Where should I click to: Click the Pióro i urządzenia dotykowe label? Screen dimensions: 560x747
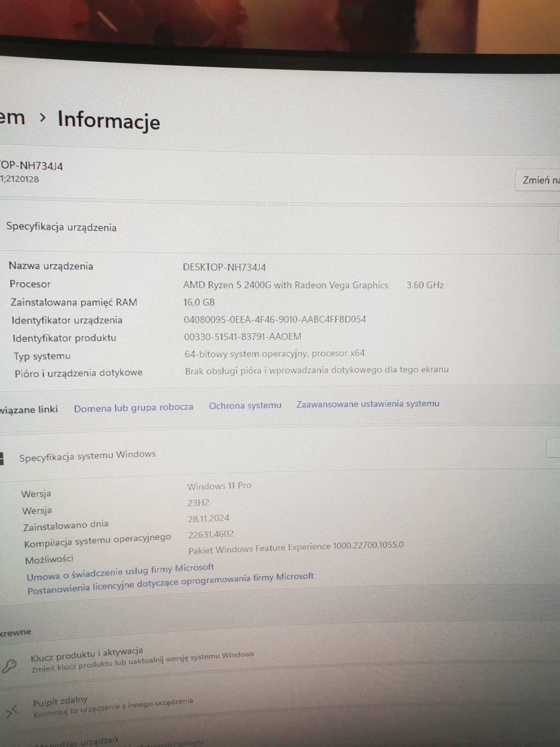(79, 373)
